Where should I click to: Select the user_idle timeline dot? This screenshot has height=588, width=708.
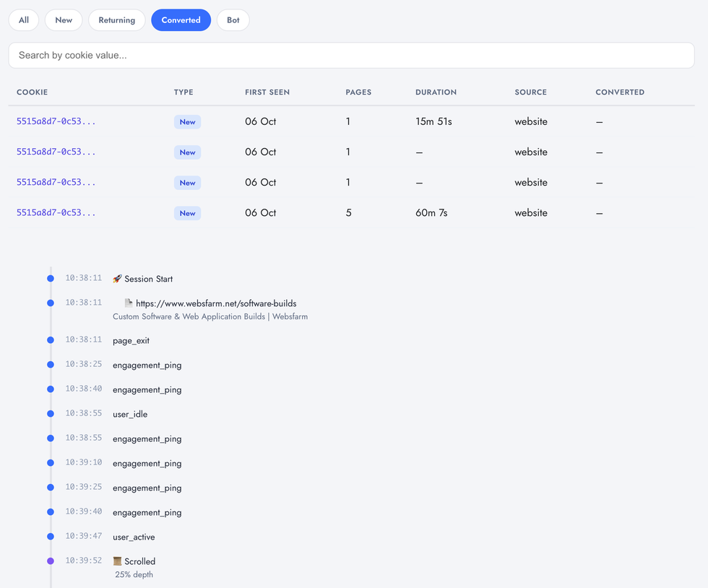click(51, 414)
